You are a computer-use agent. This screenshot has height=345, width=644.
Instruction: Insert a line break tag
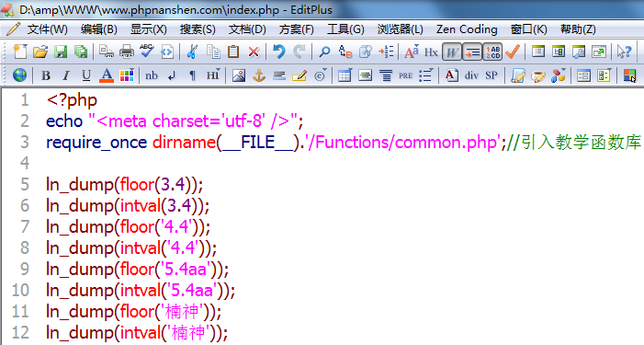click(x=172, y=75)
